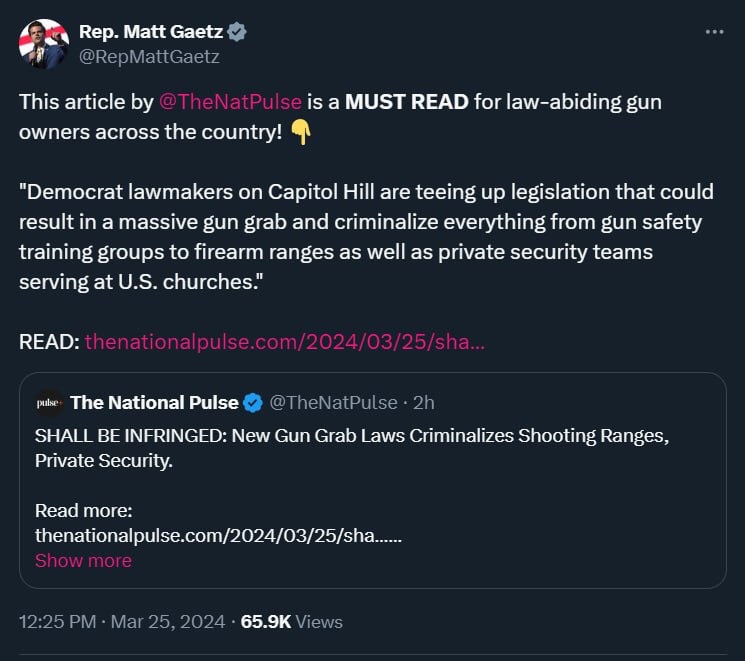Click the blue verified badge on National Pulse
Viewport: 745px width, 661px height.
[254, 403]
